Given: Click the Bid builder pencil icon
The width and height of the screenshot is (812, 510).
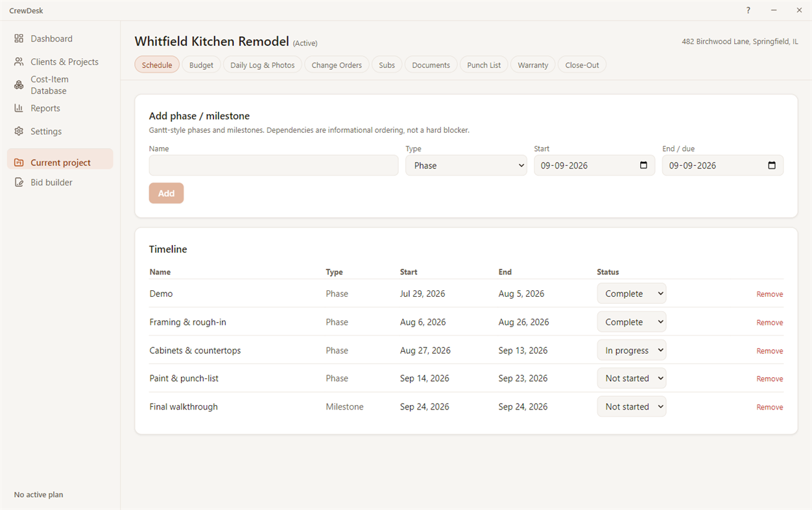Looking at the screenshot, I should click(x=19, y=183).
